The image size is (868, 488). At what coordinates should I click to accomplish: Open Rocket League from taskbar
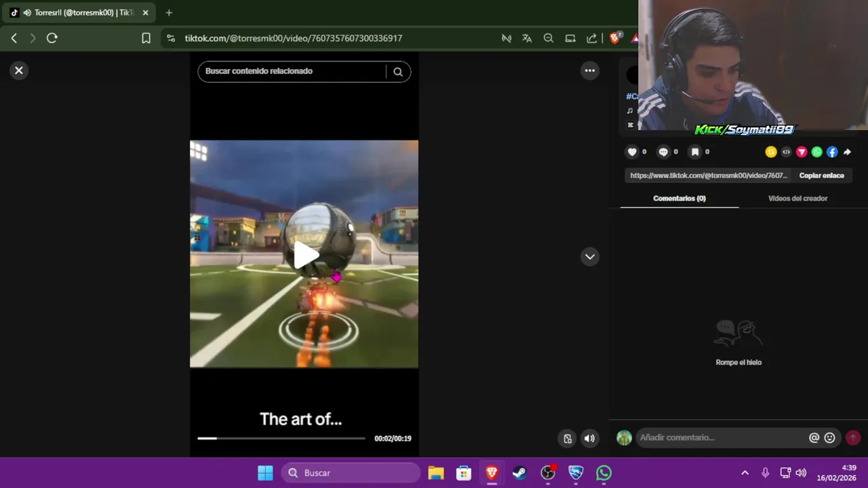click(x=576, y=473)
